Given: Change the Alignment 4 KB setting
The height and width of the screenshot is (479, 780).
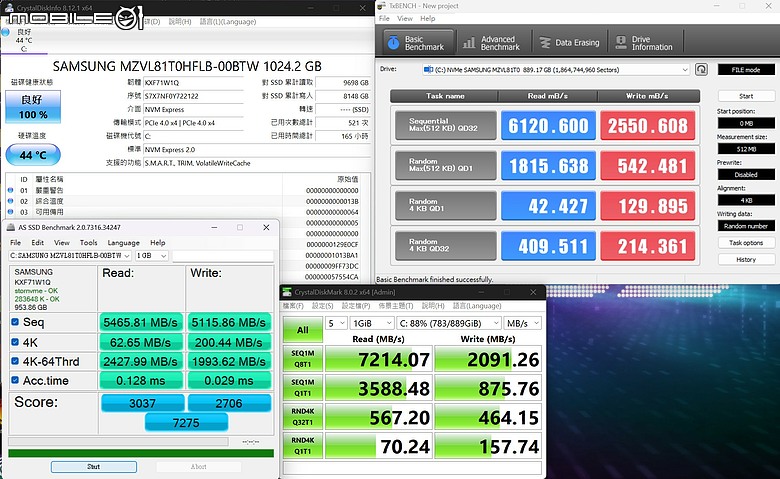Looking at the screenshot, I should tap(746, 200).
